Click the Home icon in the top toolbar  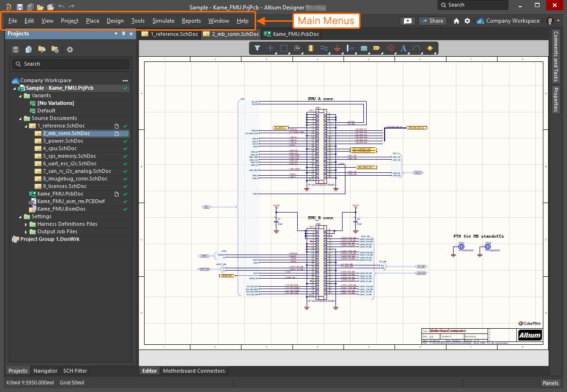coord(456,21)
